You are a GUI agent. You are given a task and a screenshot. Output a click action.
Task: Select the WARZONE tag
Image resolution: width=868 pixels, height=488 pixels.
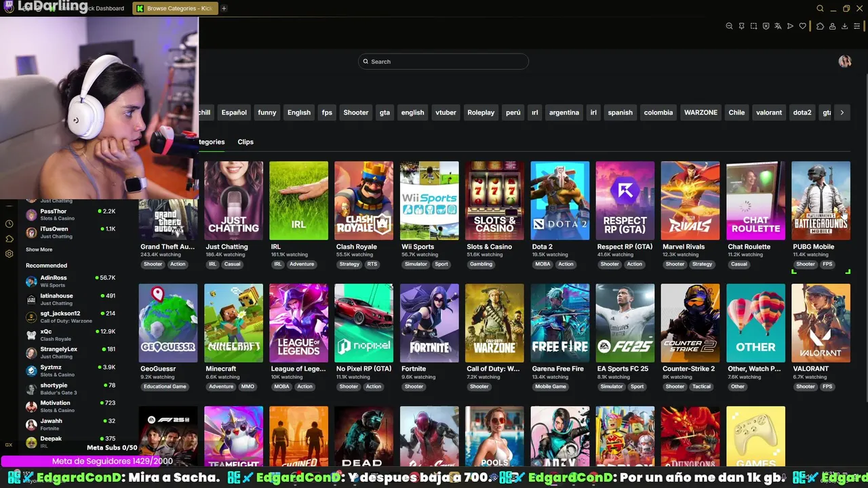pyautogui.click(x=701, y=113)
